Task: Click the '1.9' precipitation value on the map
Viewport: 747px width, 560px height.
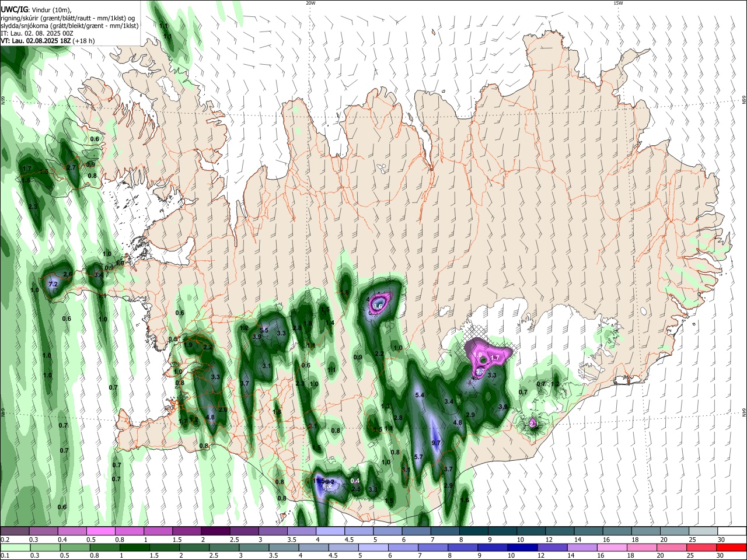Action: tap(188, 345)
